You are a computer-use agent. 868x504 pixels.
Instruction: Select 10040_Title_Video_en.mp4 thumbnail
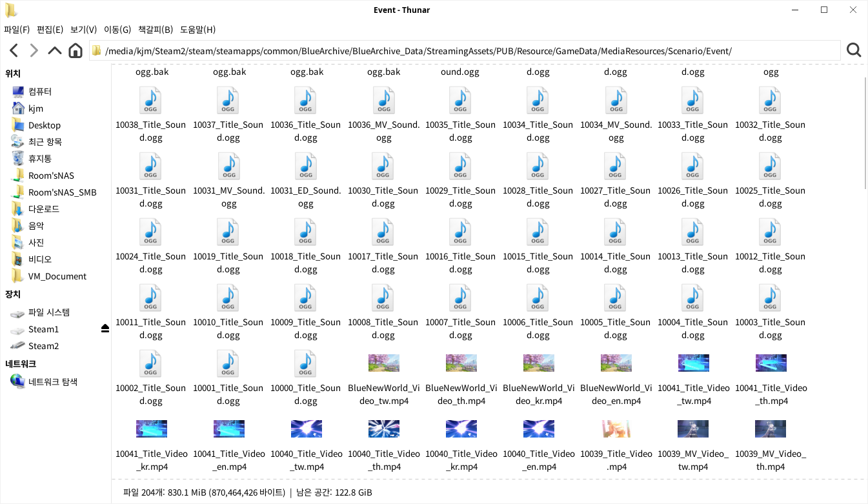click(539, 428)
